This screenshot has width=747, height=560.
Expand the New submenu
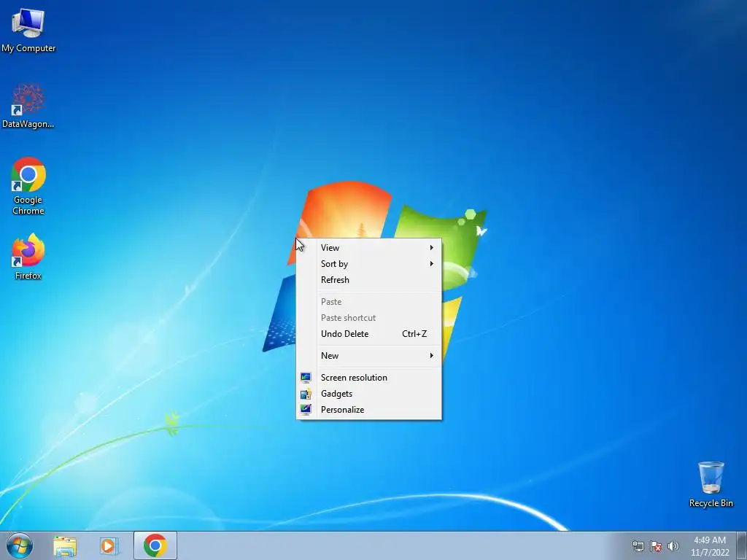[369, 356]
